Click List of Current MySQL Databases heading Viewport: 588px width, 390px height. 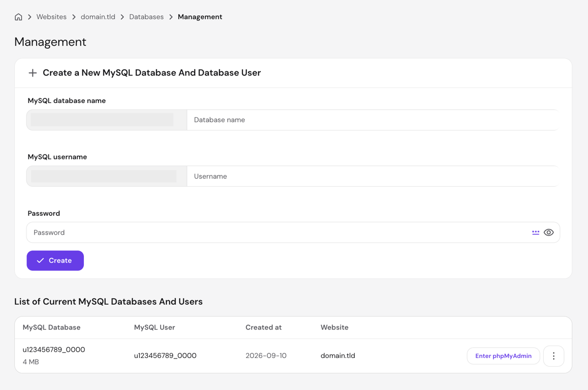[108, 302]
